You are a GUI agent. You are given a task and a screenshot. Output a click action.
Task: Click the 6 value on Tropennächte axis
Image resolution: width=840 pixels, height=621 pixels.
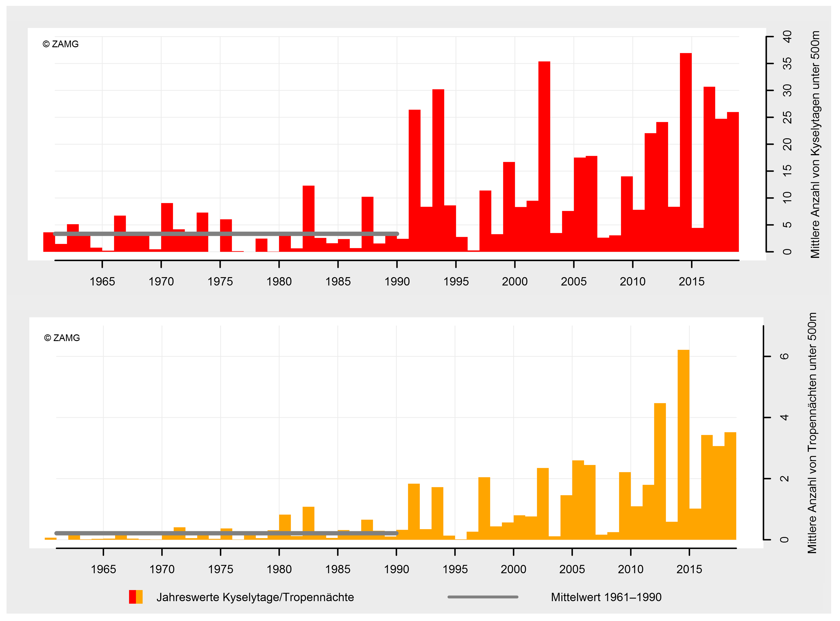pyautogui.click(x=784, y=356)
